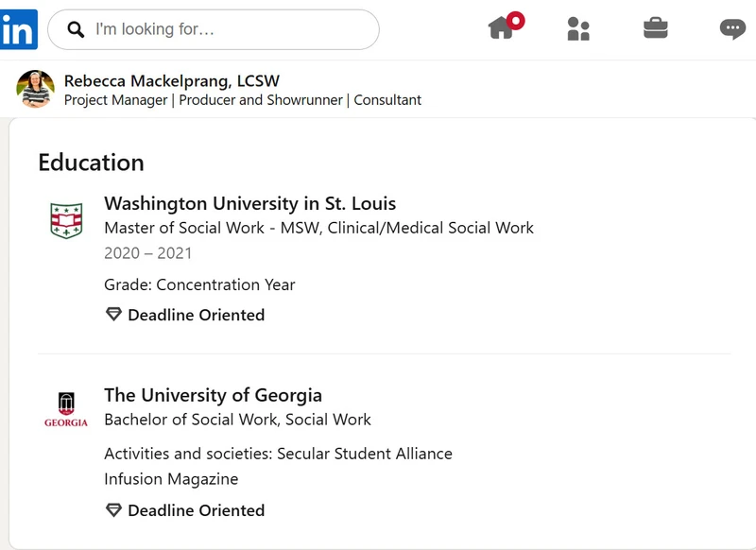
Task: Click the University of Georgia logo
Action: point(66,410)
